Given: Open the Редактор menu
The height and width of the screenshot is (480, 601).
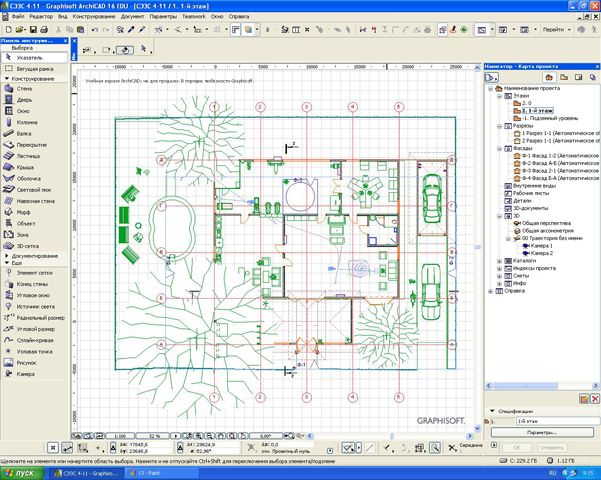Looking at the screenshot, I should coord(41,16).
